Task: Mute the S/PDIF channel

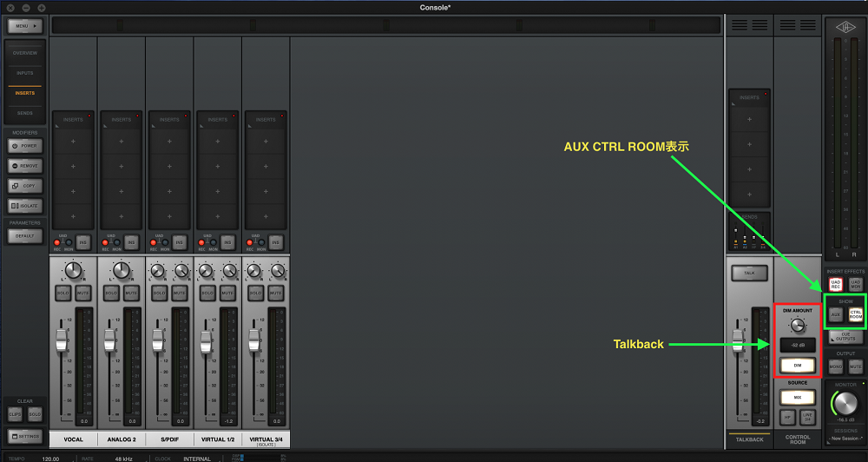Action: coord(180,293)
